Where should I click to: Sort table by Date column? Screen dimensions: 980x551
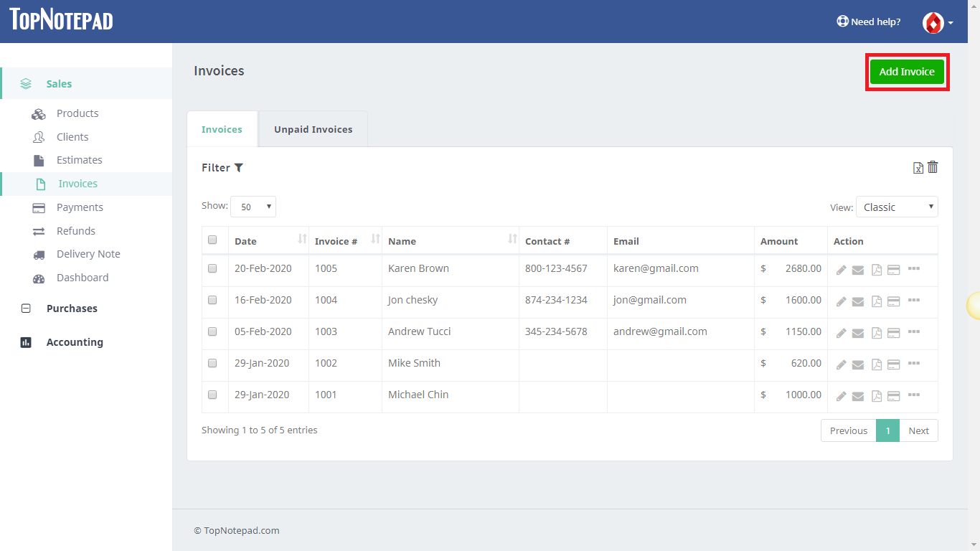coord(268,240)
